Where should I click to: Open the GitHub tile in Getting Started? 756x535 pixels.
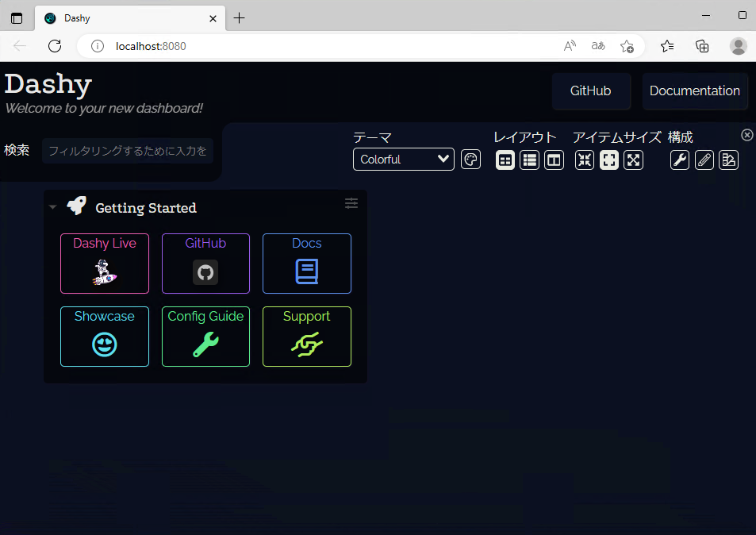coord(206,264)
